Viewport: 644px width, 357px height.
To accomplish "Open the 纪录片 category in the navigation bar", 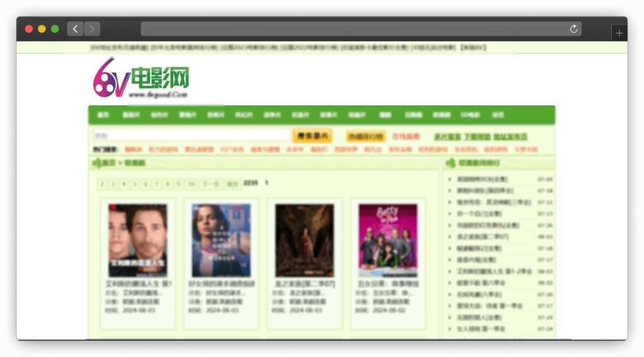I will [300, 115].
